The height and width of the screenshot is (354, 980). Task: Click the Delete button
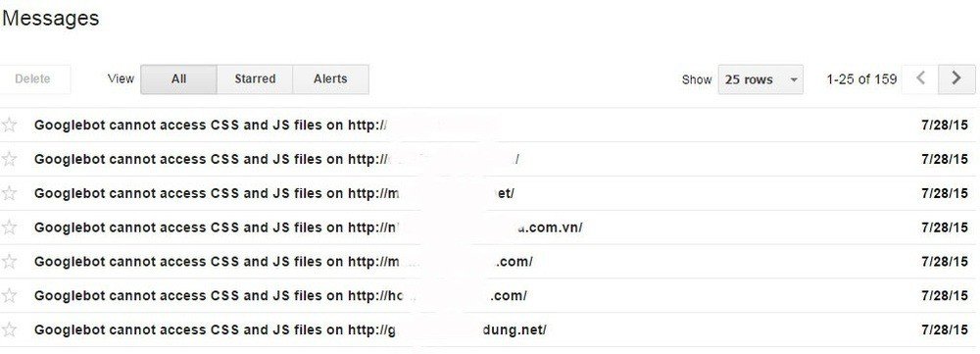[x=32, y=79]
